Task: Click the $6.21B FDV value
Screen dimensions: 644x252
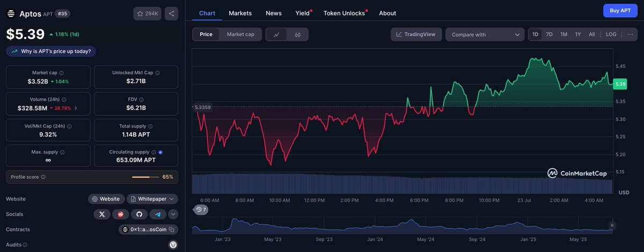Action: pyautogui.click(x=136, y=108)
